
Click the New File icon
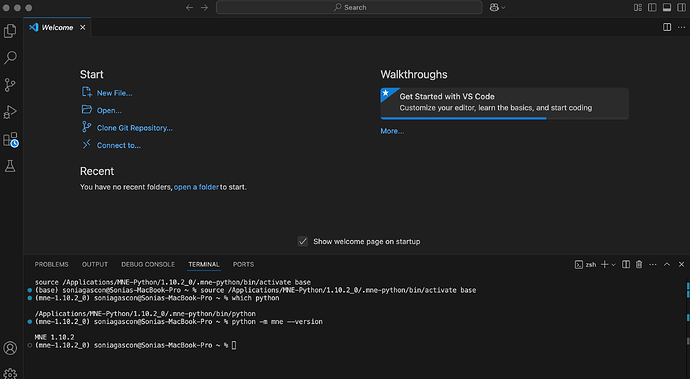click(87, 92)
